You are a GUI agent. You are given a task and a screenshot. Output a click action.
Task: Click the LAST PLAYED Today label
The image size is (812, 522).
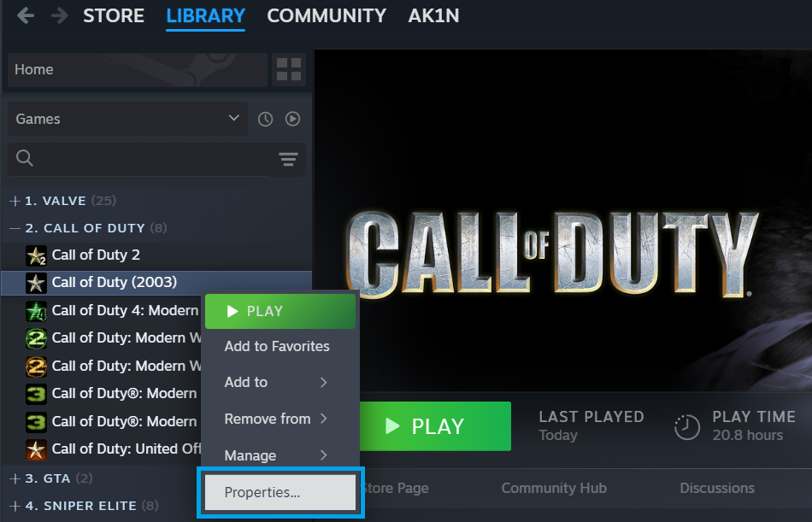(591, 425)
